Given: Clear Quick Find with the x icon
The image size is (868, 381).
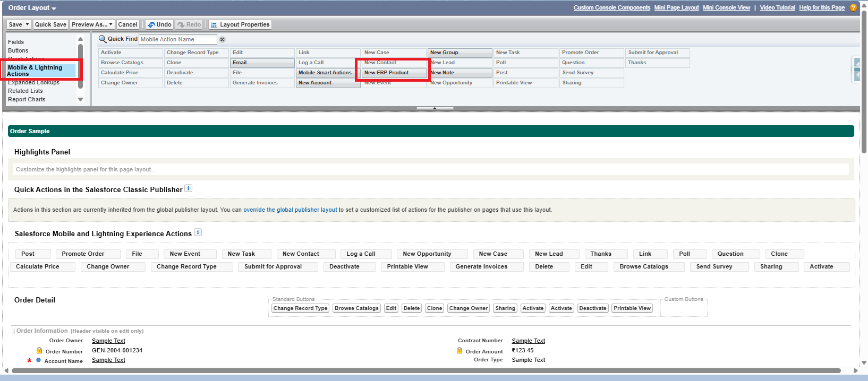Looking at the screenshot, I should coord(223,39).
